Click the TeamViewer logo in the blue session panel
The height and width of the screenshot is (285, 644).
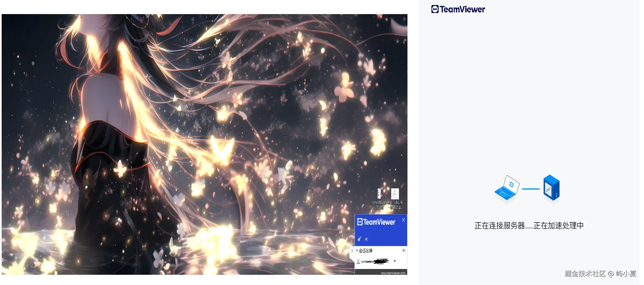[376, 222]
